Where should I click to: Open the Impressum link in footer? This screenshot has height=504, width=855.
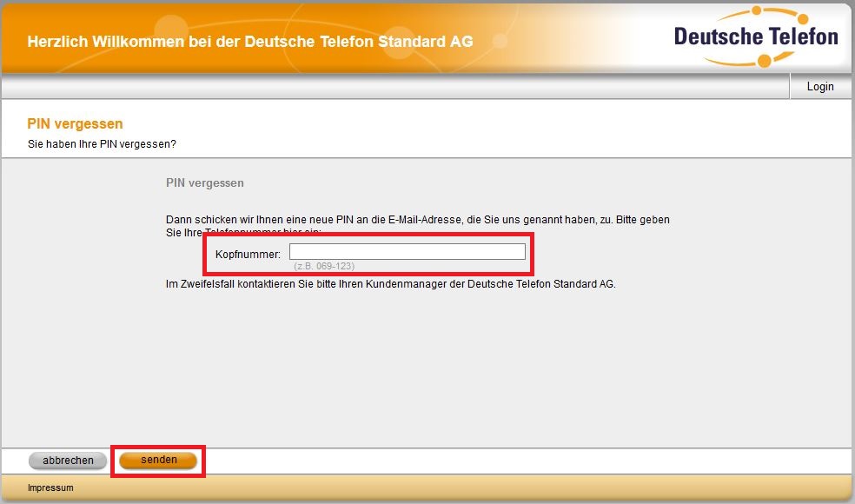pyautogui.click(x=50, y=487)
